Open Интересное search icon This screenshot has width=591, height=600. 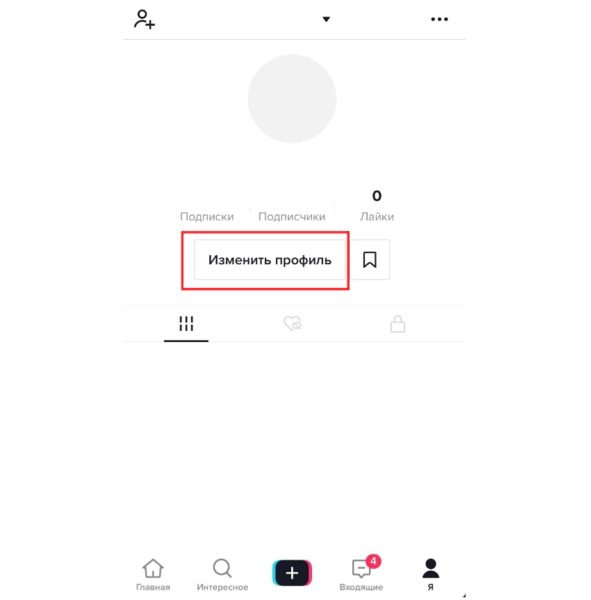point(222,568)
